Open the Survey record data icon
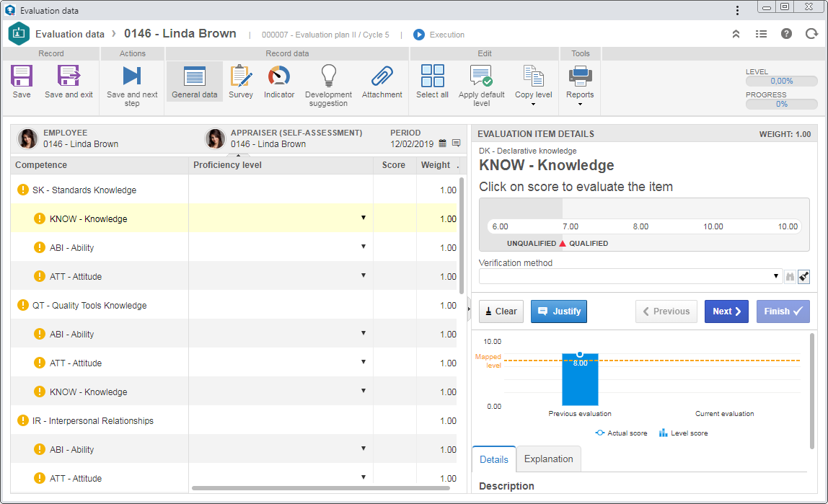The image size is (828, 504). click(x=241, y=76)
